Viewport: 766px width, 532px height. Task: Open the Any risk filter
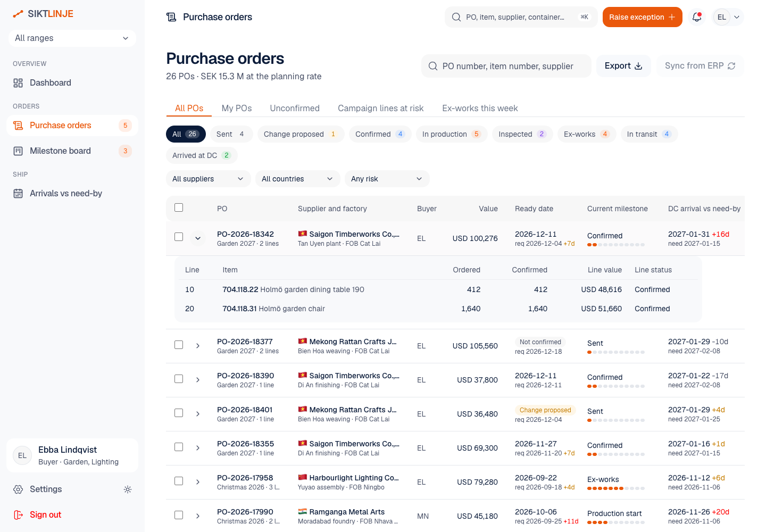387,179
